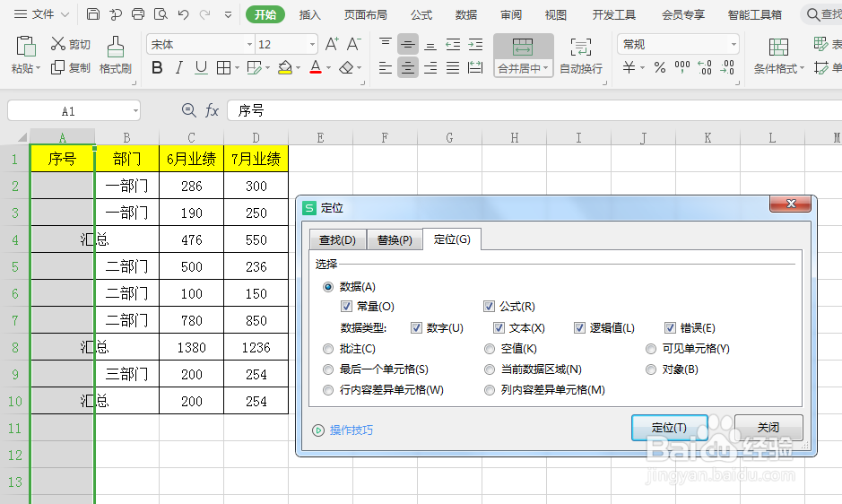Click the cell Borders icon
Screen dimensions: 842x504
tap(223, 67)
